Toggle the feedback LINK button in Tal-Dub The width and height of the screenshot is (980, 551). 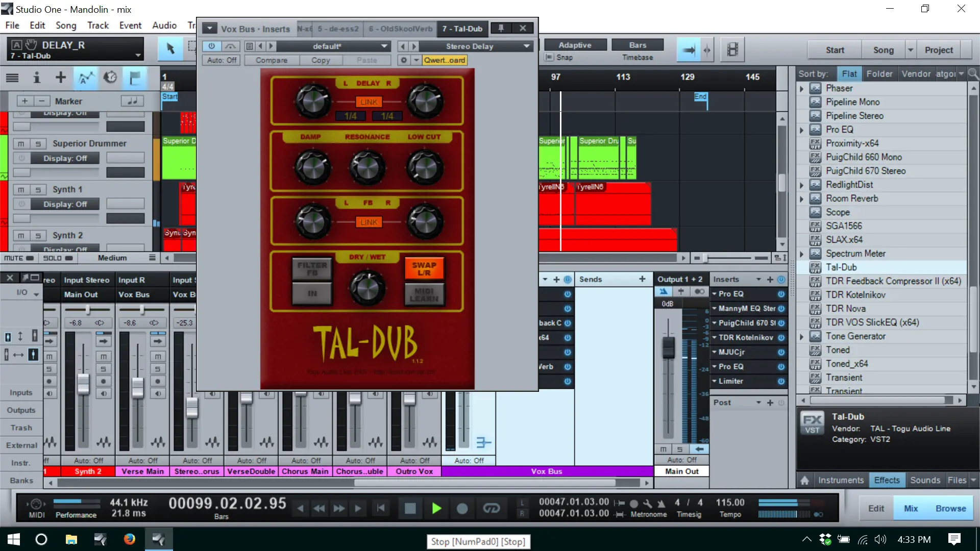pos(369,222)
